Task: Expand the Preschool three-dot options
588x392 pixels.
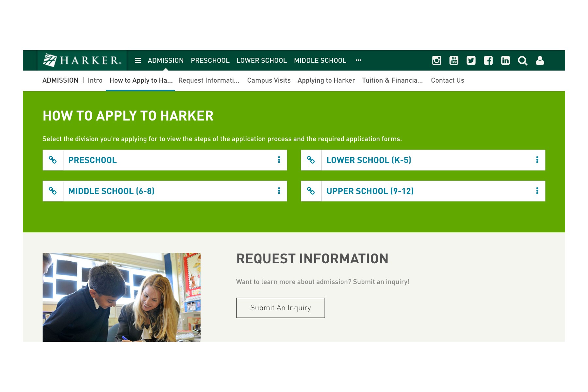Action: pyautogui.click(x=279, y=160)
